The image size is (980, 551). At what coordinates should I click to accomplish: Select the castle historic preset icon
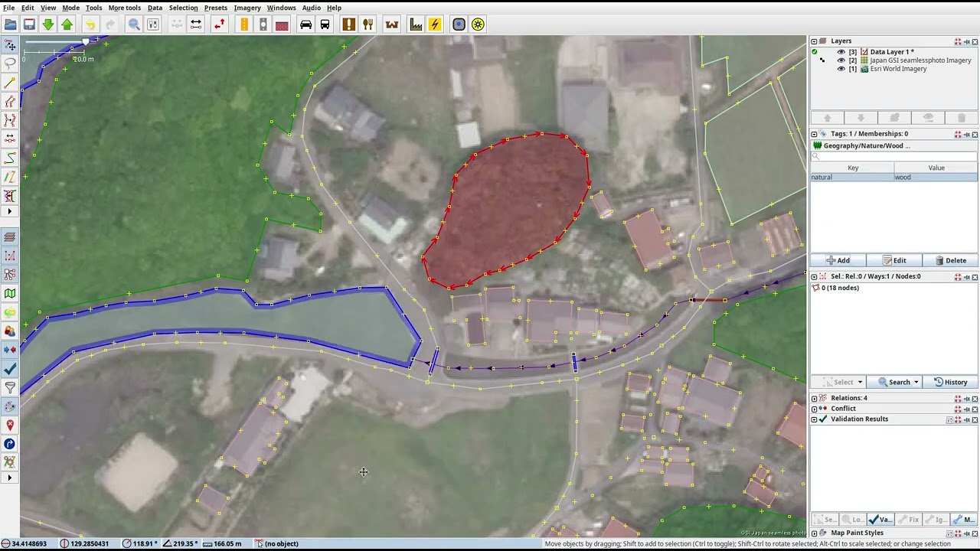click(392, 24)
